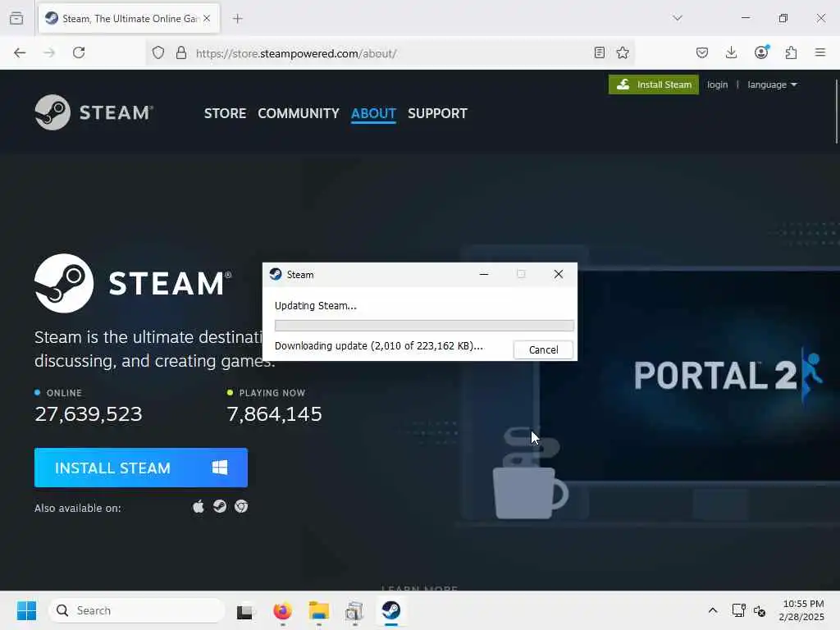Select the ABOUT menu item
This screenshot has height=630, width=840.
[373, 113]
